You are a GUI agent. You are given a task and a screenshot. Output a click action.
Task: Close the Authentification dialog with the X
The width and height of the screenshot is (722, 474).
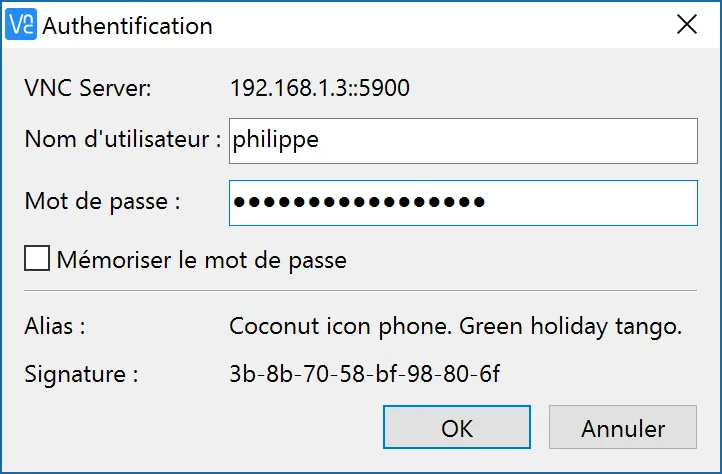coord(687,24)
